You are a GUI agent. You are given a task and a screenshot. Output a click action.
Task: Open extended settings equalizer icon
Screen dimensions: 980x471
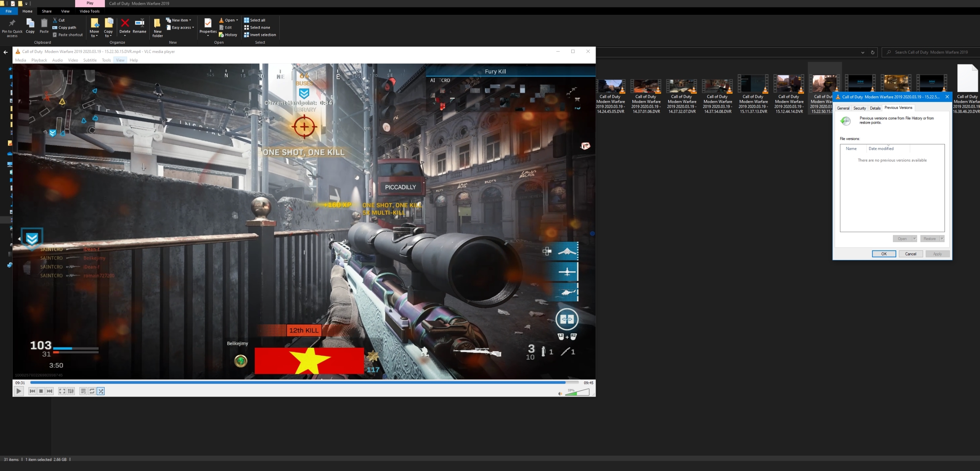[71, 391]
